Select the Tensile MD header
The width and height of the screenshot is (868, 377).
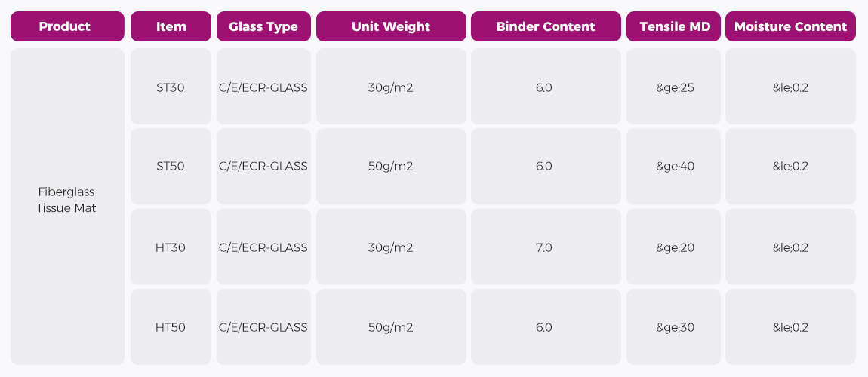(674, 26)
